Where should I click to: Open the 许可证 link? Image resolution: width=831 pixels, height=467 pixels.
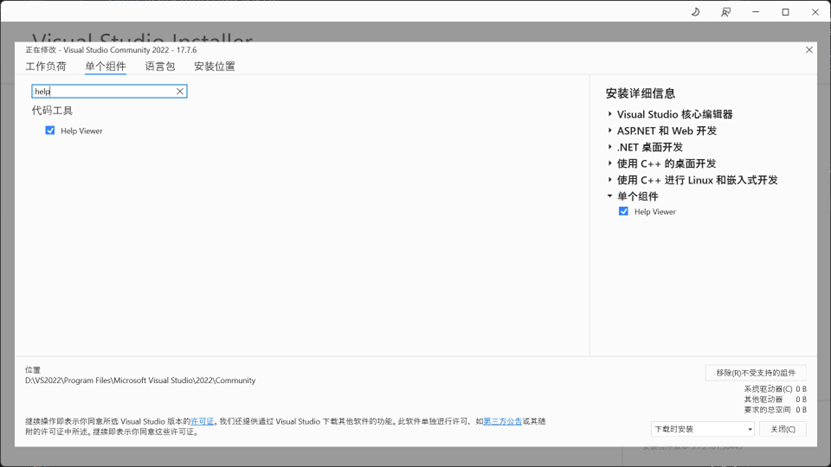point(202,421)
